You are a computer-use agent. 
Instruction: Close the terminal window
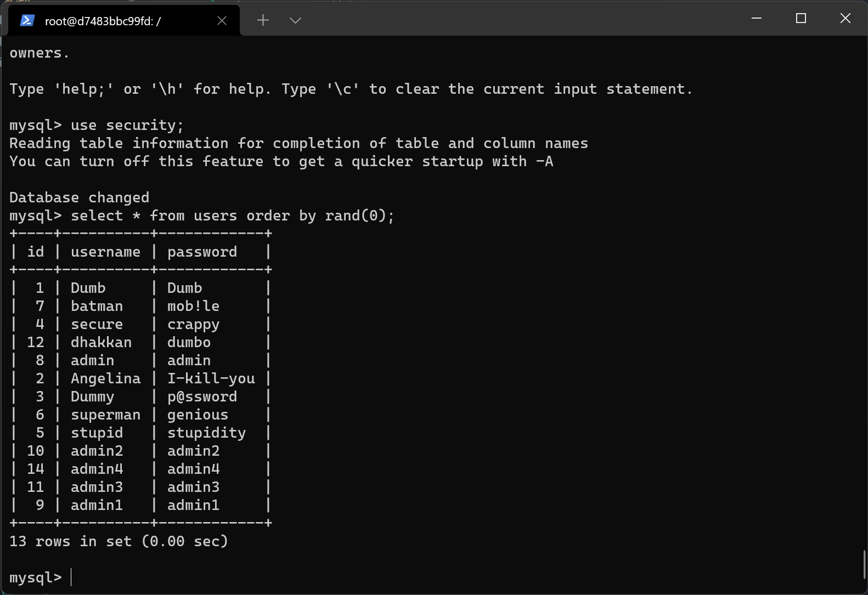(845, 19)
